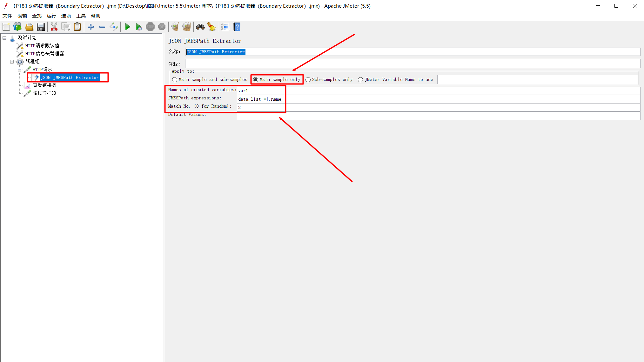Select 线程组 tree item

(x=32, y=62)
